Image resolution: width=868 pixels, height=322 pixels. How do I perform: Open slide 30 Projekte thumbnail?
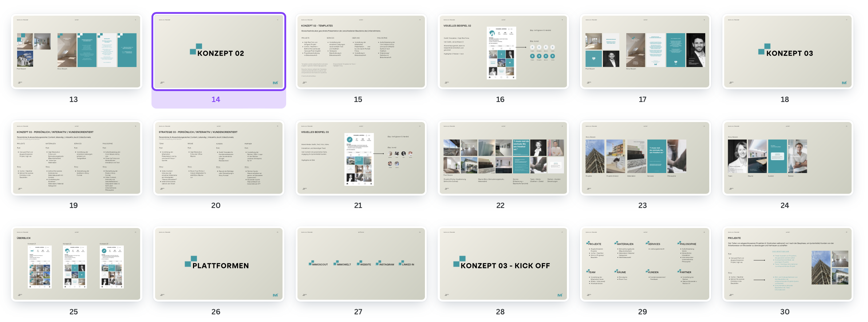click(788, 264)
